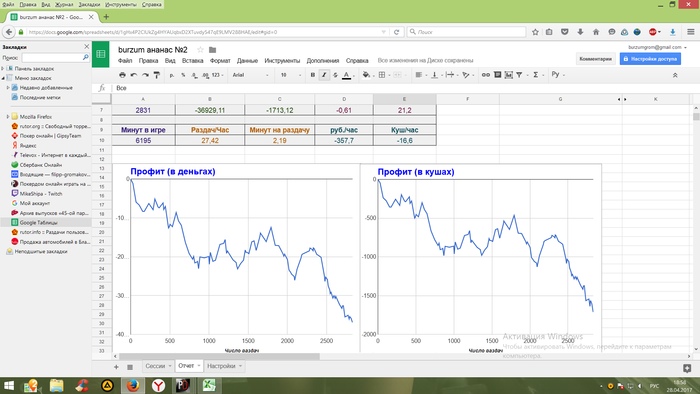Toggle bold formatting button
This screenshot has height=394, width=700.
point(312,75)
